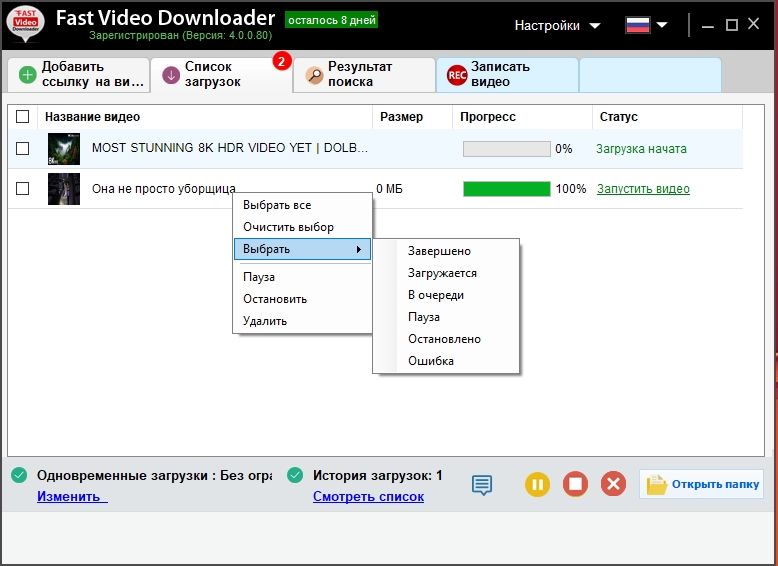778x566 pixels.
Task: Close the Fast Video Downloader window
Action: [754, 24]
